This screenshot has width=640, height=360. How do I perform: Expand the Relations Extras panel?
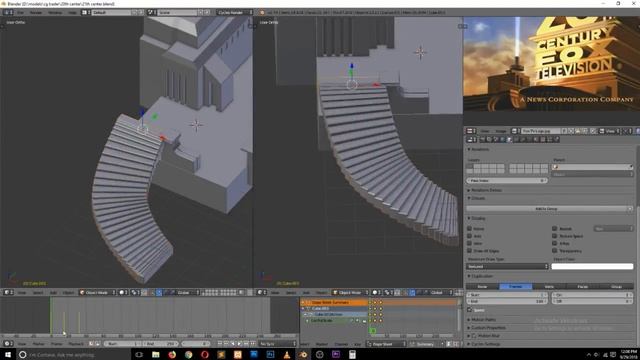click(486, 190)
